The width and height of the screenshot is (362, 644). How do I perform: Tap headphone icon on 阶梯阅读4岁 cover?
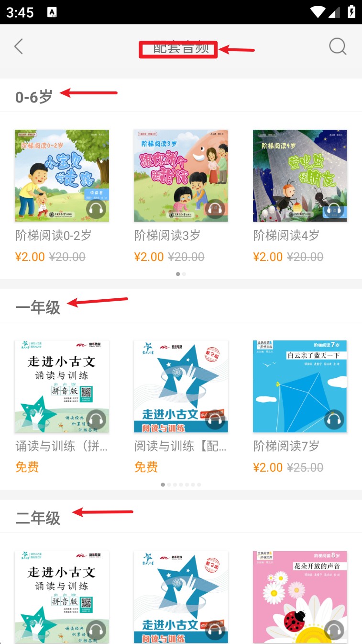tap(334, 209)
